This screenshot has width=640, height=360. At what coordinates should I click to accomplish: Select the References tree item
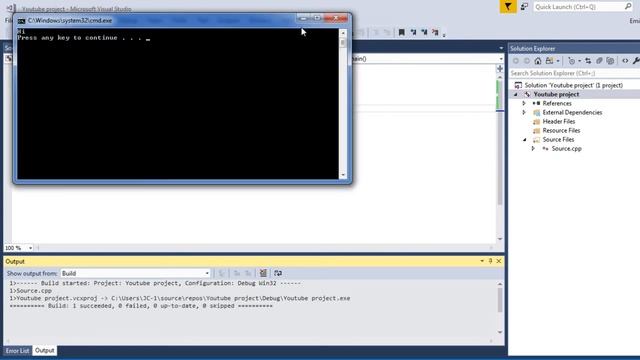point(557,103)
